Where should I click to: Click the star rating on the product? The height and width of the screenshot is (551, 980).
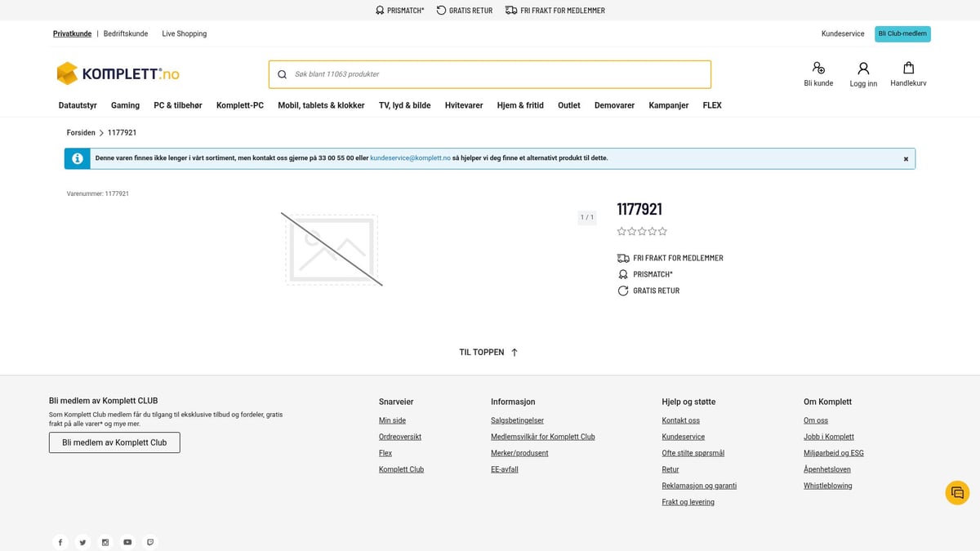pyautogui.click(x=642, y=231)
